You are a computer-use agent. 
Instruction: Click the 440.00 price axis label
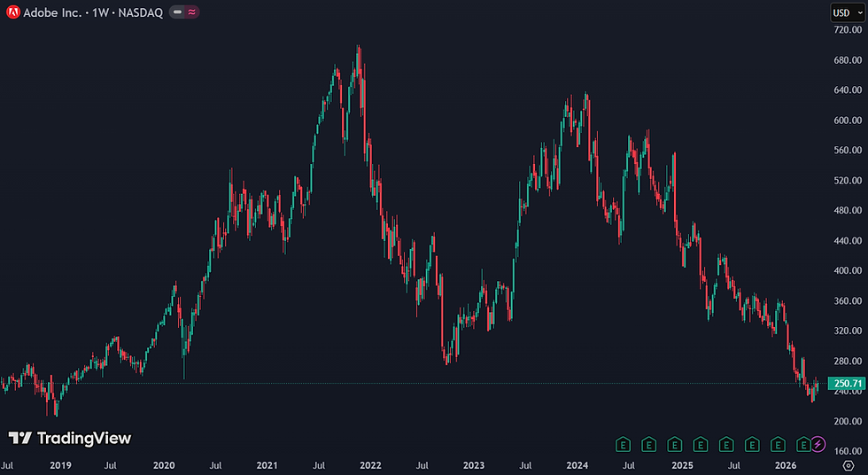pyautogui.click(x=848, y=241)
